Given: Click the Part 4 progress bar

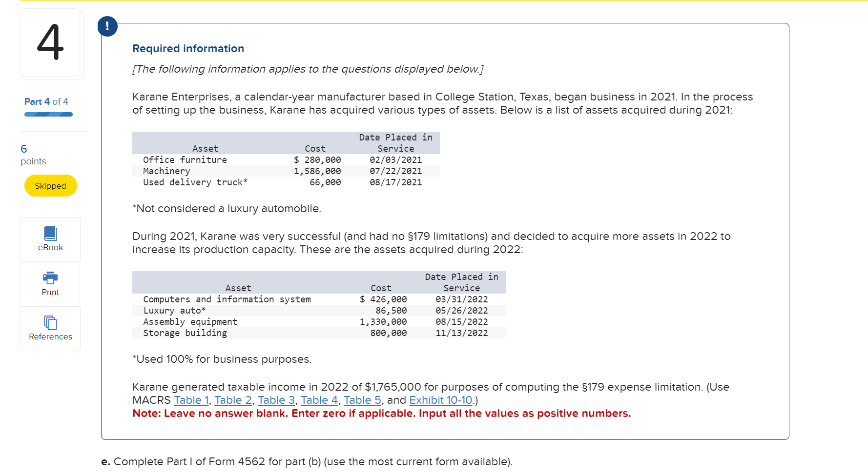Looking at the screenshot, I should tap(48, 114).
